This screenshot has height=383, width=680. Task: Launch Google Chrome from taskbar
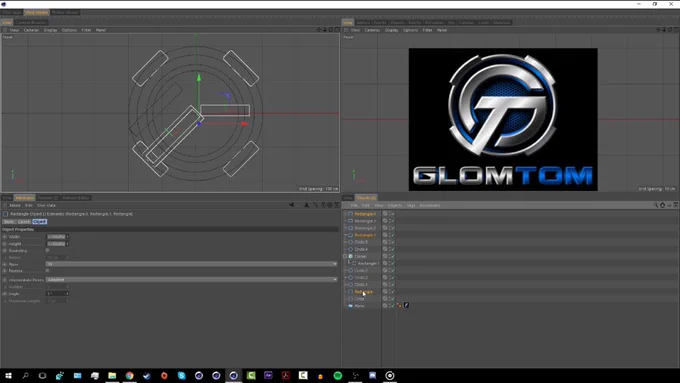(x=129, y=376)
